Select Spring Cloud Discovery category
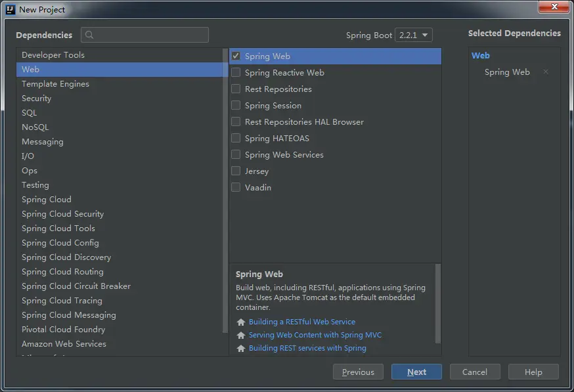 (120, 257)
